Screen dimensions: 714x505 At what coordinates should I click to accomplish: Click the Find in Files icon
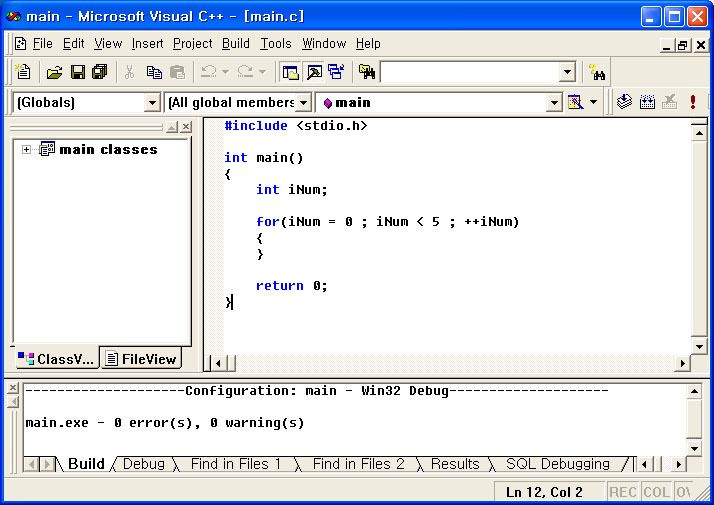point(367,72)
